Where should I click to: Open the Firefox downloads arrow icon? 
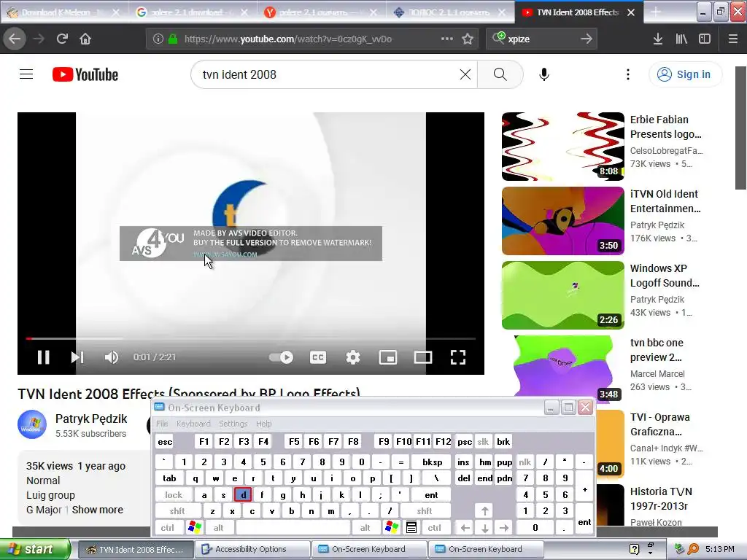click(658, 39)
